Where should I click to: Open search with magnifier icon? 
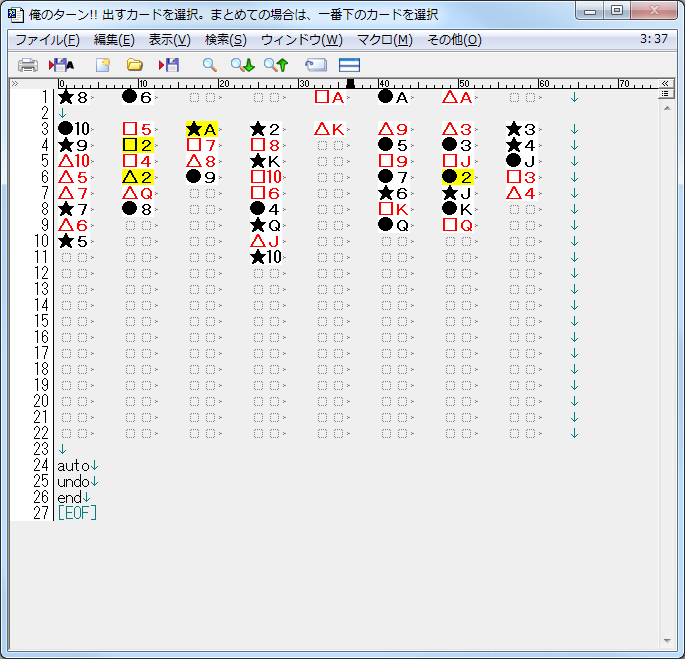(x=210, y=65)
